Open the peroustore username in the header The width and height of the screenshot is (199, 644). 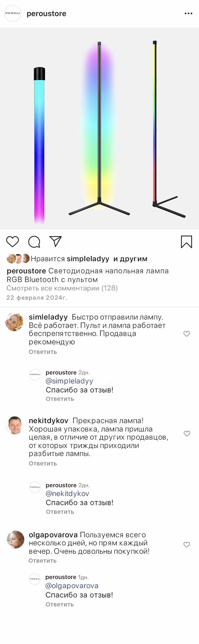coord(47,14)
